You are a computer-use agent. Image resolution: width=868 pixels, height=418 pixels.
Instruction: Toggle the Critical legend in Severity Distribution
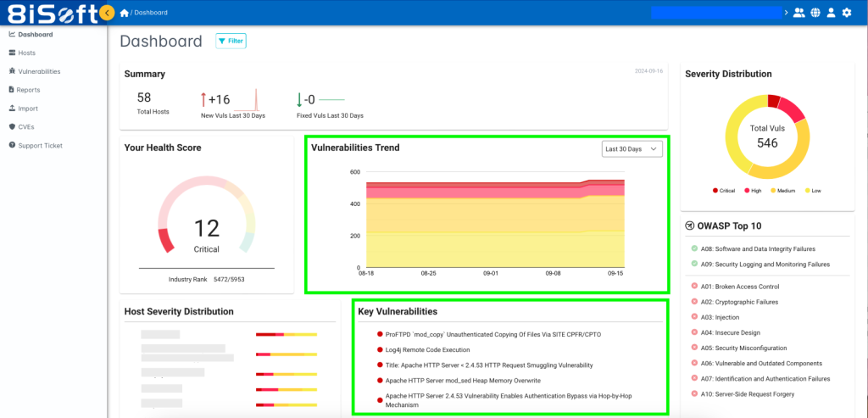pyautogui.click(x=724, y=191)
